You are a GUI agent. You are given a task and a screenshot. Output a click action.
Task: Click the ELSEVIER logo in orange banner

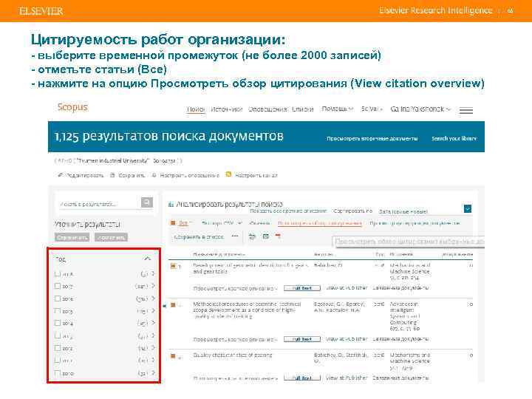pyautogui.click(x=41, y=11)
